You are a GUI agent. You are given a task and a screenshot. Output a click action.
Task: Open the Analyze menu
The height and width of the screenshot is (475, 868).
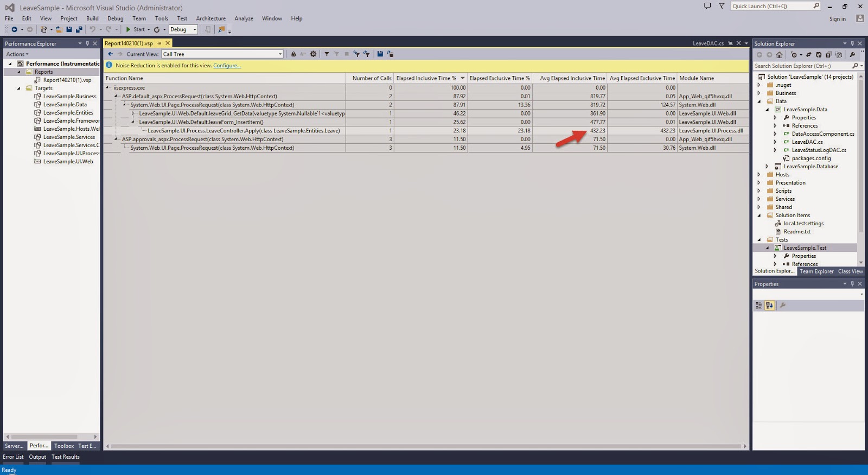pos(244,18)
